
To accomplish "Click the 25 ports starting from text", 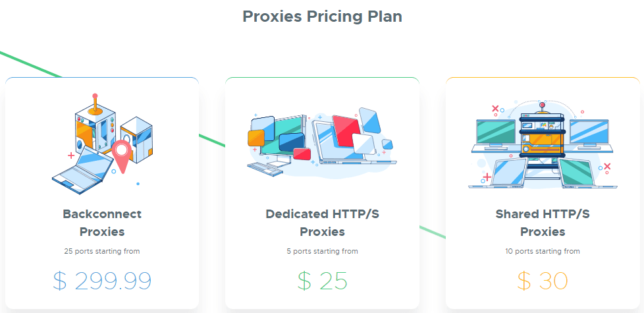I will click(102, 251).
